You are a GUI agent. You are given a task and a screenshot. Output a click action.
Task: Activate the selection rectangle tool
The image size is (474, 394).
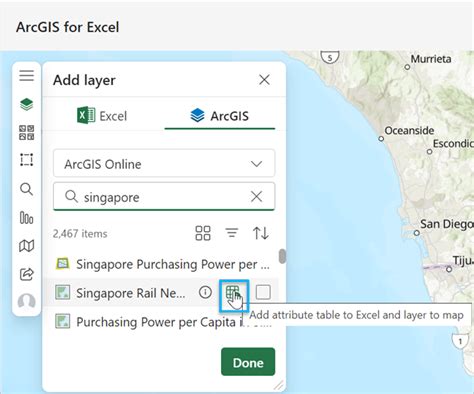(x=27, y=160)
